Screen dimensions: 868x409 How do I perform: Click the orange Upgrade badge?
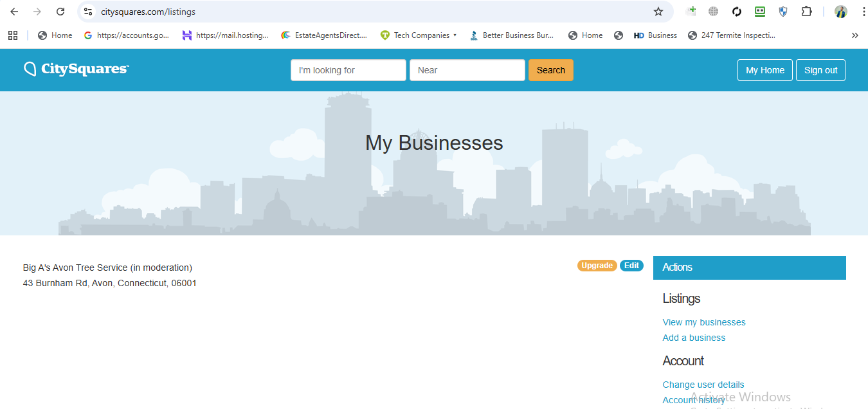[597, 266]
